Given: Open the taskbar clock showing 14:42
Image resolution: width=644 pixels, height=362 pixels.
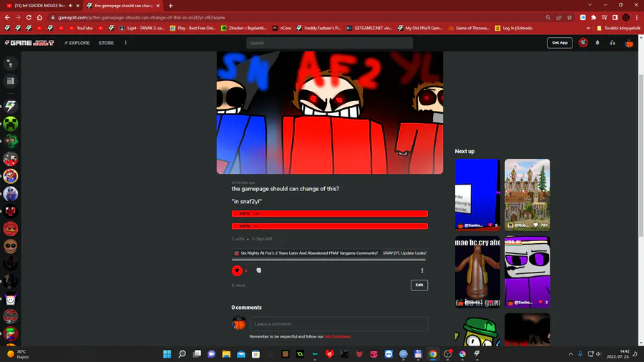Looking at the screenshot, I should (618, 354).
